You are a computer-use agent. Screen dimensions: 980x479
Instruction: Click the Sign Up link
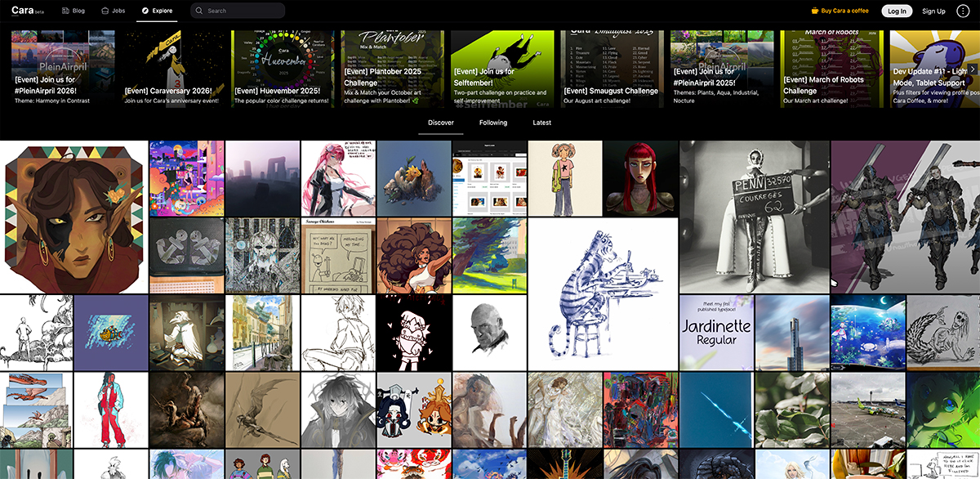tap(933, 11)
